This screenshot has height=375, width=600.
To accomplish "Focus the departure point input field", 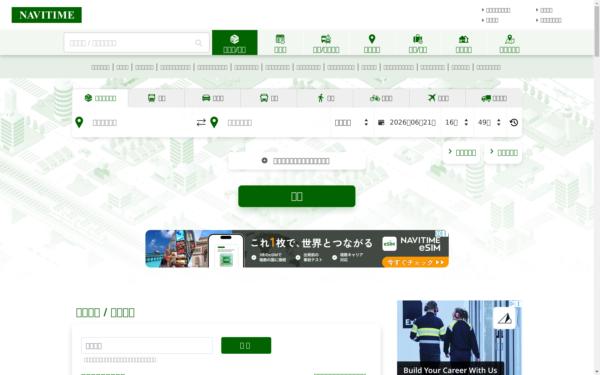I will point(141,122).
